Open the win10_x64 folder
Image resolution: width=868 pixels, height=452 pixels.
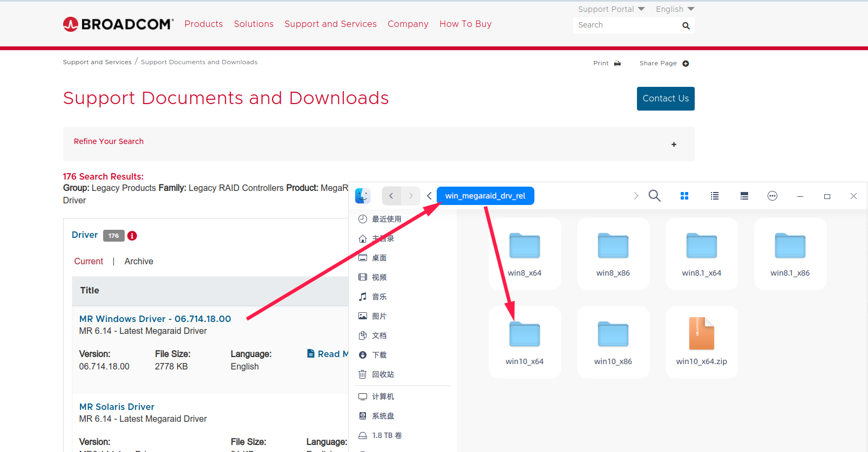pos(525,343)
